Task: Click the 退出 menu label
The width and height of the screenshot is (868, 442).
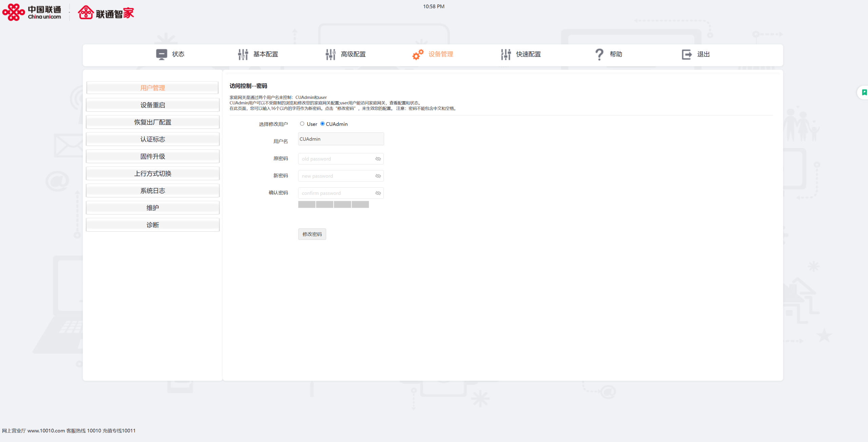Action: (x=704, y=54)
